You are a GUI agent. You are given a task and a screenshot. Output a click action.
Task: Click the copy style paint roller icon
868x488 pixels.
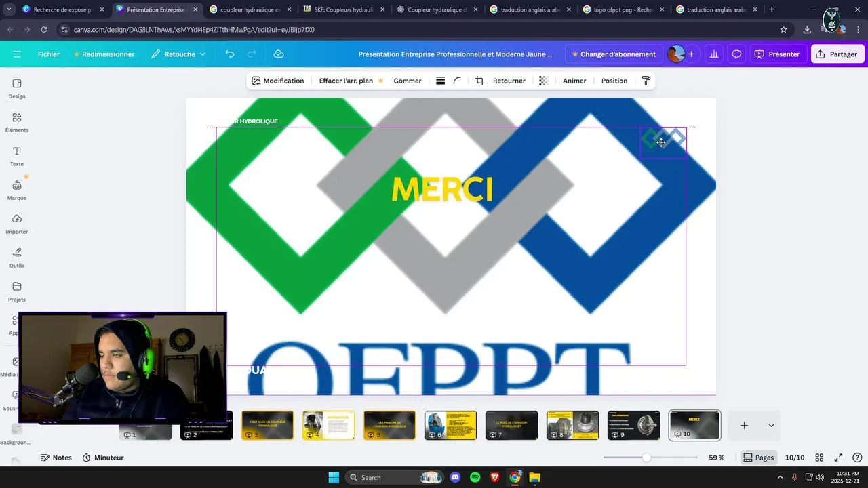tap(646, 81)
